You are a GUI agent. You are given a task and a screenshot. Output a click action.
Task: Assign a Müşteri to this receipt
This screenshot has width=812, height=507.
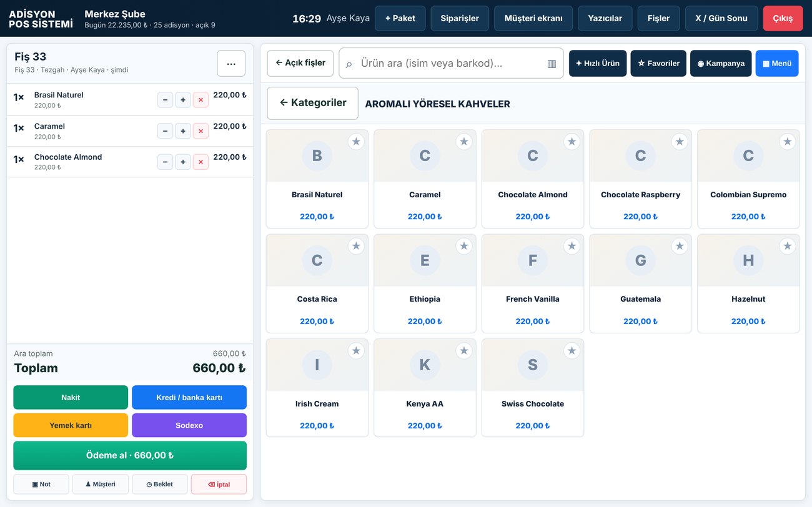point(101,485)
